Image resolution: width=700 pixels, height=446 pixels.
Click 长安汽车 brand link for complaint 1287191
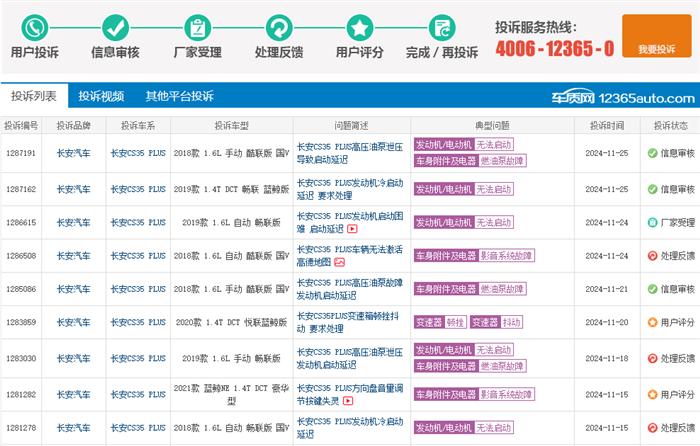(x=73, y=153)
